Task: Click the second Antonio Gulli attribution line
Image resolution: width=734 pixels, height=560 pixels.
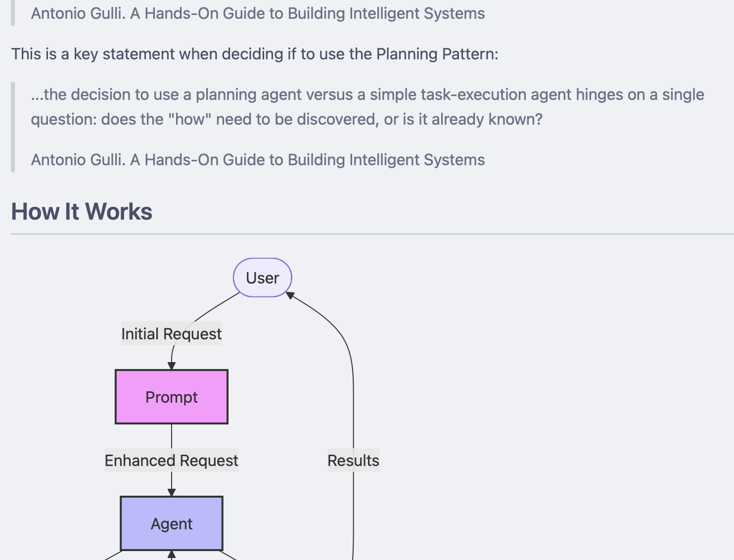Action: [258, 160]
